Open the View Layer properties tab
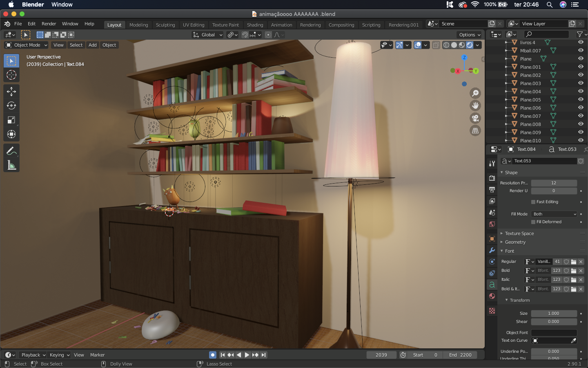The height and width of the screenshot is (368, 588). (492, 201)
